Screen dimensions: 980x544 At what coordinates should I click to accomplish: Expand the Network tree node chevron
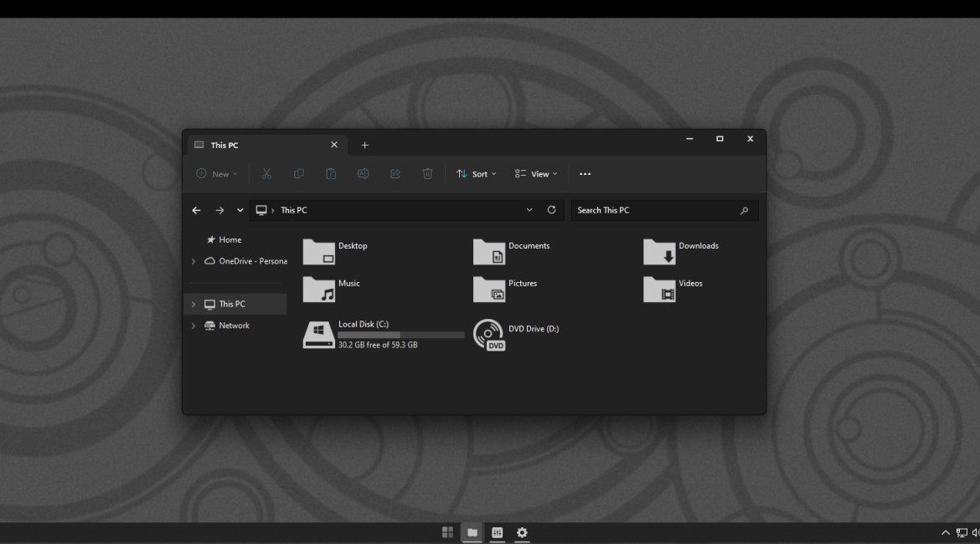tap(193, 326)
